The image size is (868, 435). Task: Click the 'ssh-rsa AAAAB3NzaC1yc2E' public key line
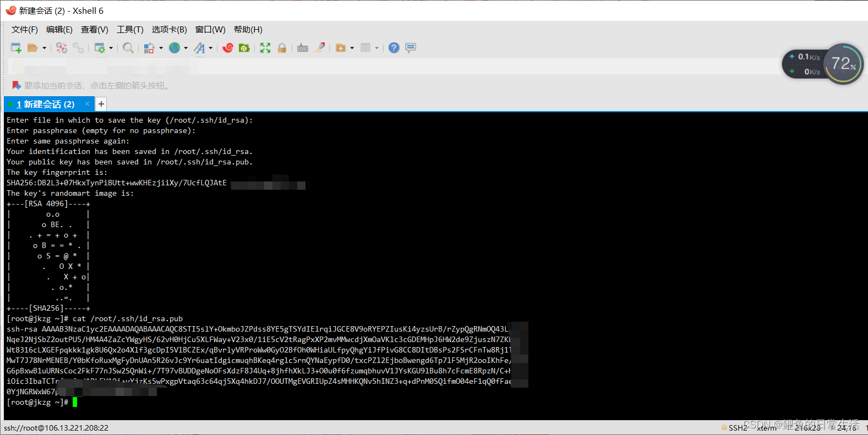(258, 329)
